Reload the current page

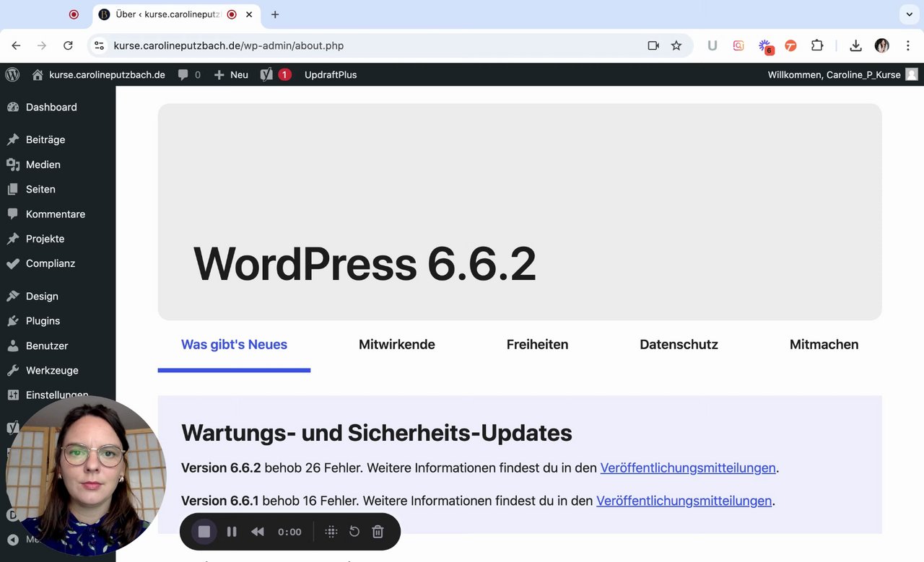[x=68, y=45]
